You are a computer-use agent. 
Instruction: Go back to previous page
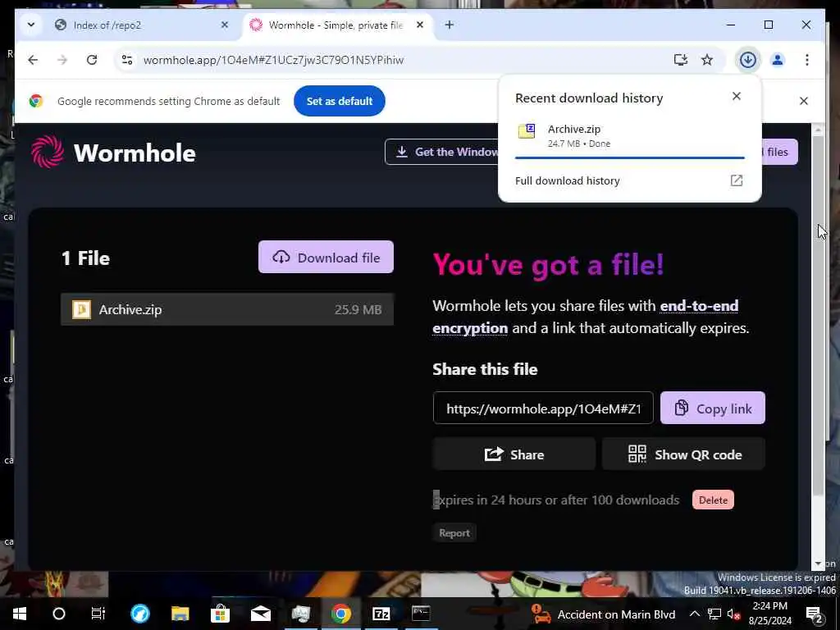click(x=33, y=59)
